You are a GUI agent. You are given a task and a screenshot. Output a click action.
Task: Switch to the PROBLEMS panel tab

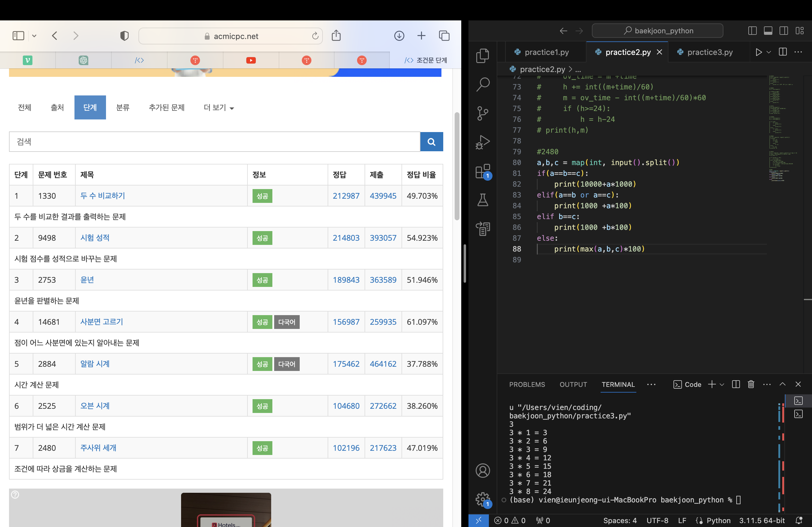click(x=527, y=384)
